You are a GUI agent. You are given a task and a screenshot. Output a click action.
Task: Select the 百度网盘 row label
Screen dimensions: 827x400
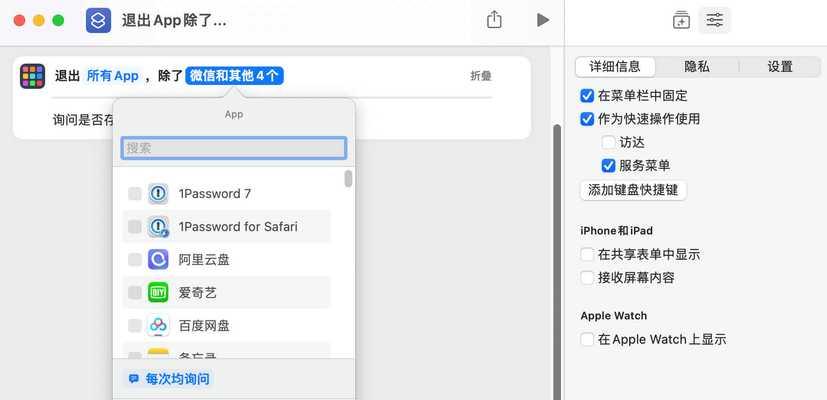click(204, 326)
